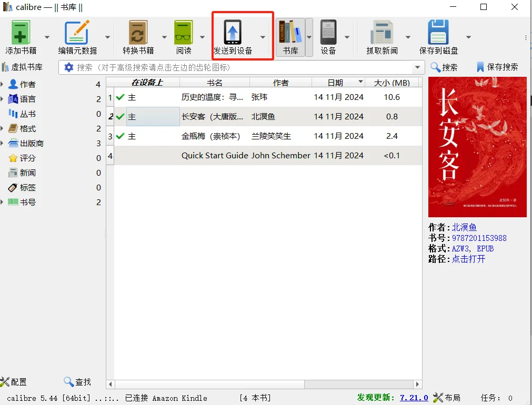This screenshot has width=532, height=405.
Task: Click the 添加书籍 add books icon
Action: (21, 33)
